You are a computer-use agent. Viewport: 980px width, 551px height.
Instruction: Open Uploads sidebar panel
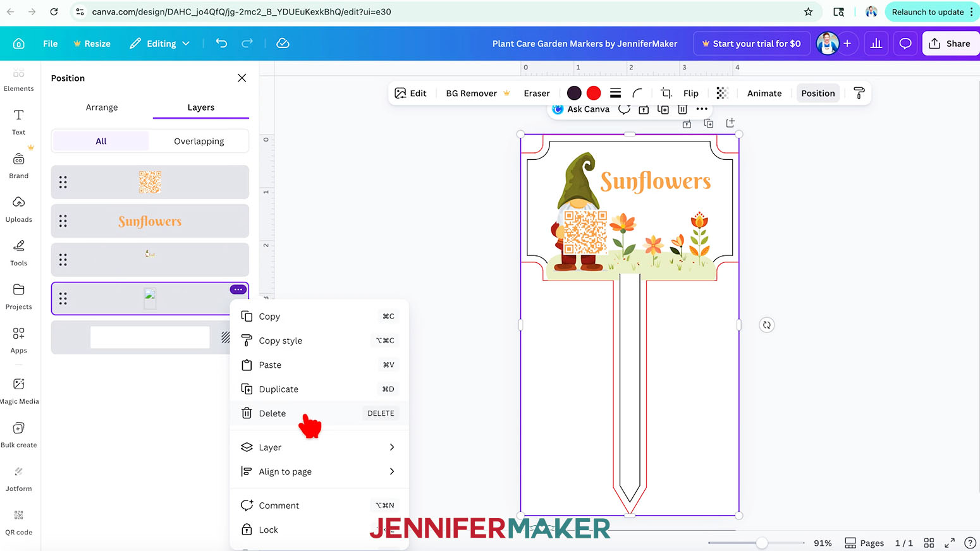[19, 209]
